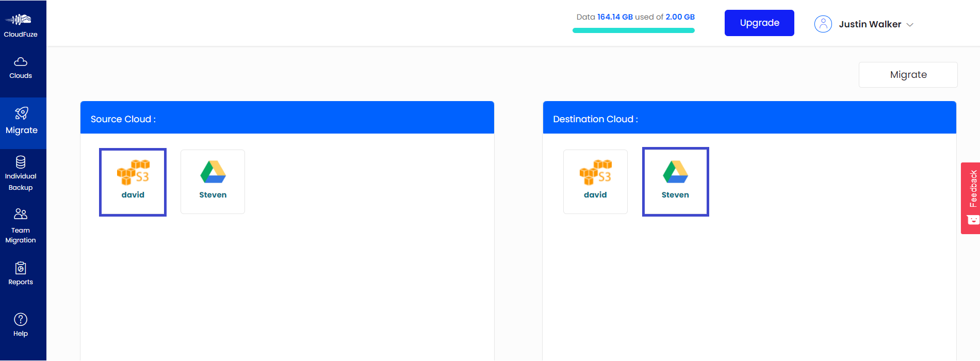Click the user profile avatar icon
This screenshot has height=361, width=980.
tap(823, 24)
